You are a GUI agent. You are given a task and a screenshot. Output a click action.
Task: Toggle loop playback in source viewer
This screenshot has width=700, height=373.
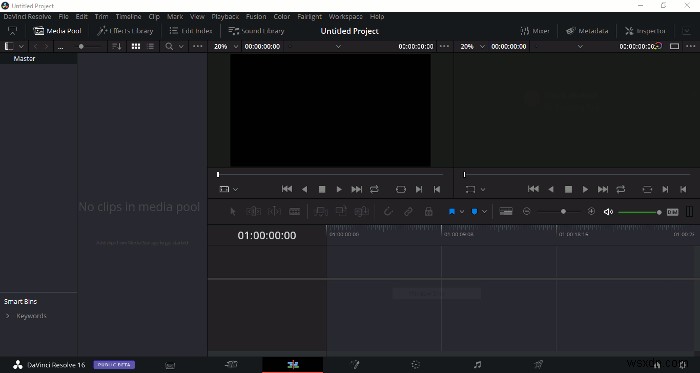coord(374,189)
